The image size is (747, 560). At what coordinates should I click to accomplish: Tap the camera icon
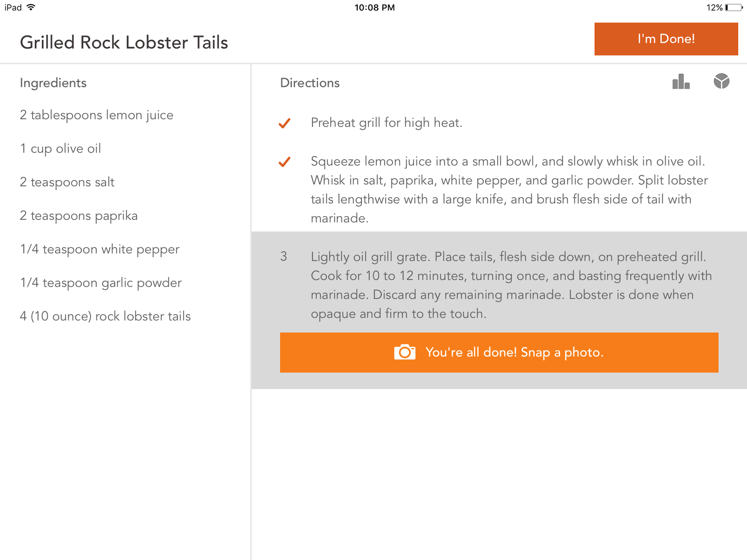[404, 352]
